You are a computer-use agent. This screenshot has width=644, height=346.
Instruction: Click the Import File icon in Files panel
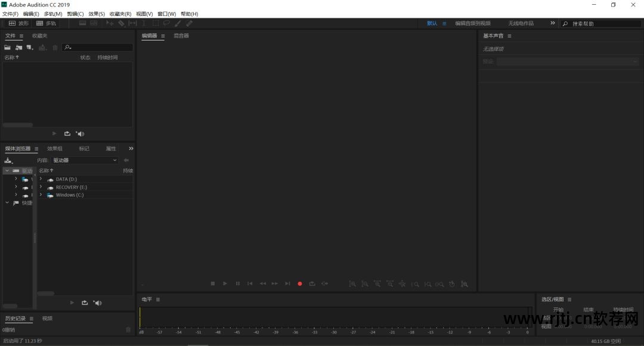click(18, 48)
